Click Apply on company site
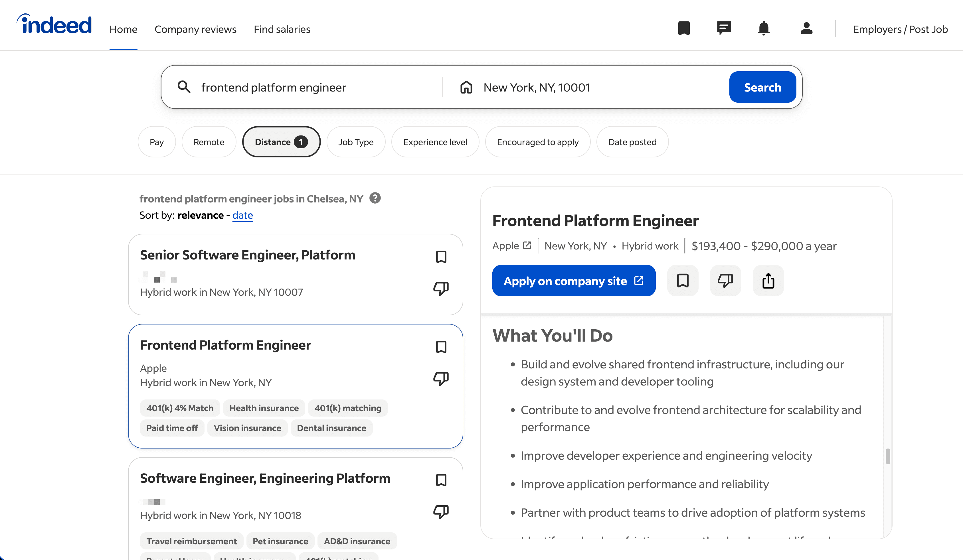This screenshot has height=560, width=963. pyautogui.click(x=574, y=281)
